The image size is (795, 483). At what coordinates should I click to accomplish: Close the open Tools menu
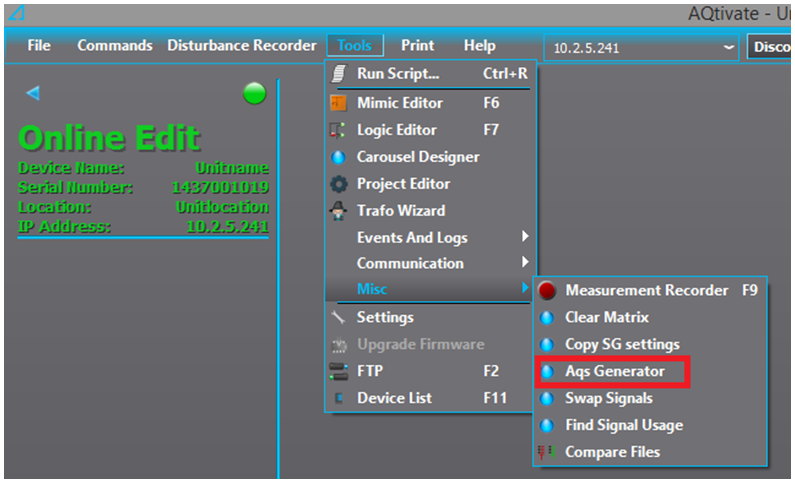coord(355,46)
